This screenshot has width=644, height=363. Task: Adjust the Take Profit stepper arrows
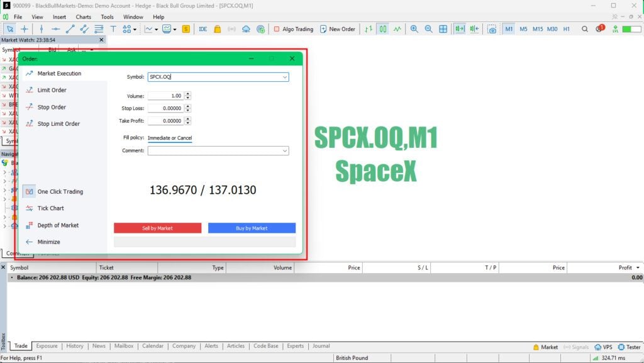[x=187, y=121]
